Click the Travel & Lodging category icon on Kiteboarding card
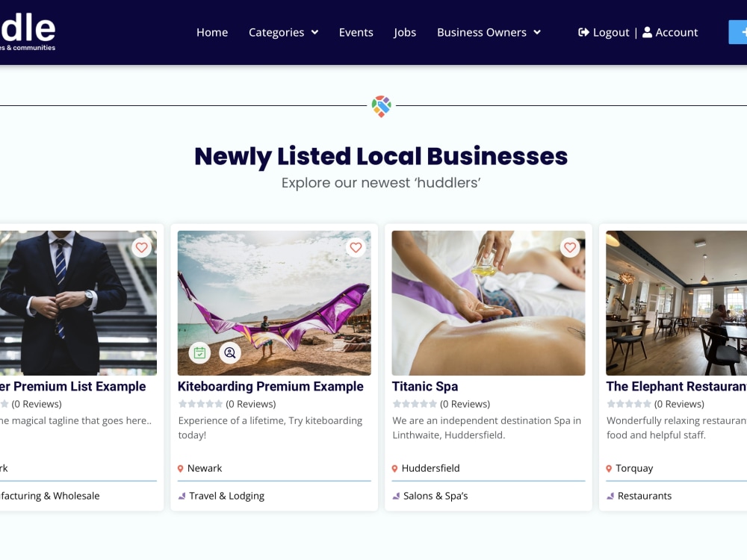Screen dimensions: 747x560 [182, 495]
